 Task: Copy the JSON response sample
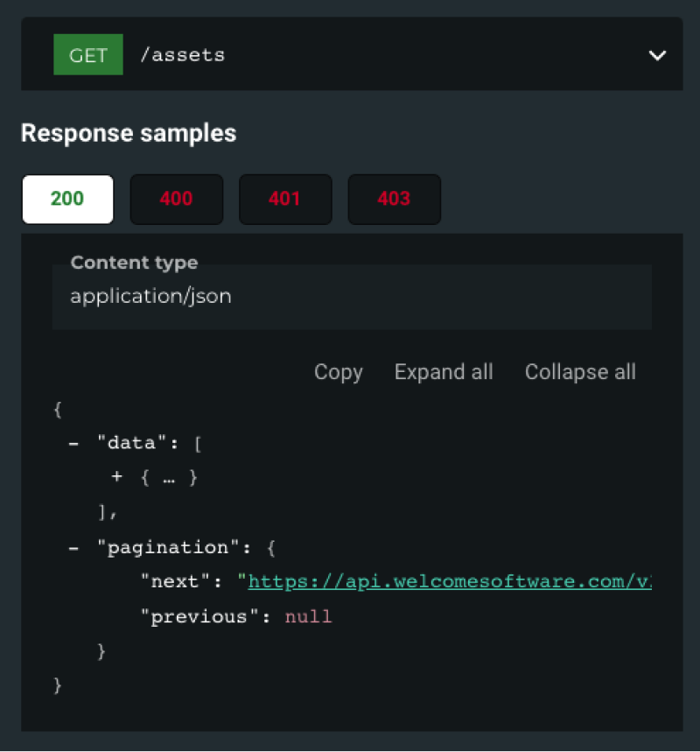338,372
